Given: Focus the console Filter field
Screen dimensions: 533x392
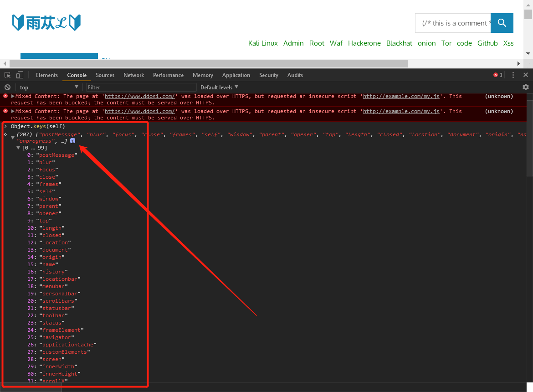Looking at the screenshot, I should tap(141, 88).
